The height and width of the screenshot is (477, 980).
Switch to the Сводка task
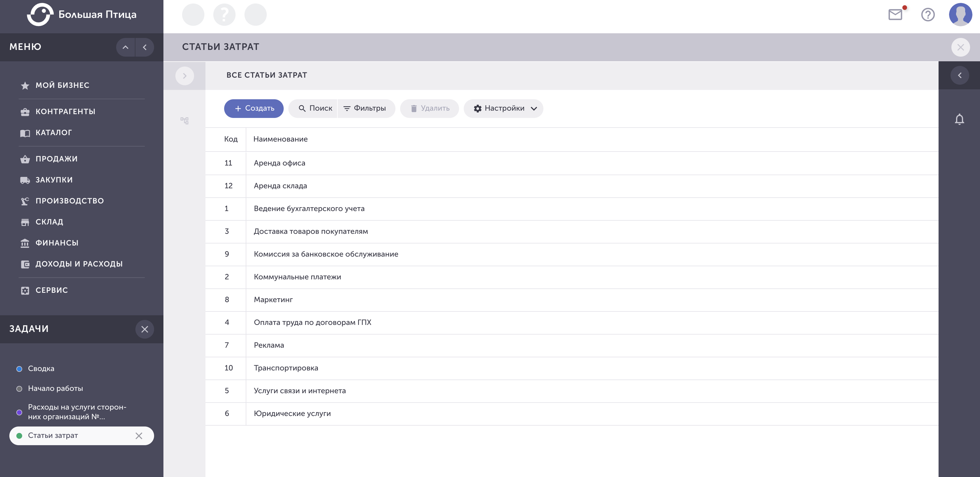point(41,368)
